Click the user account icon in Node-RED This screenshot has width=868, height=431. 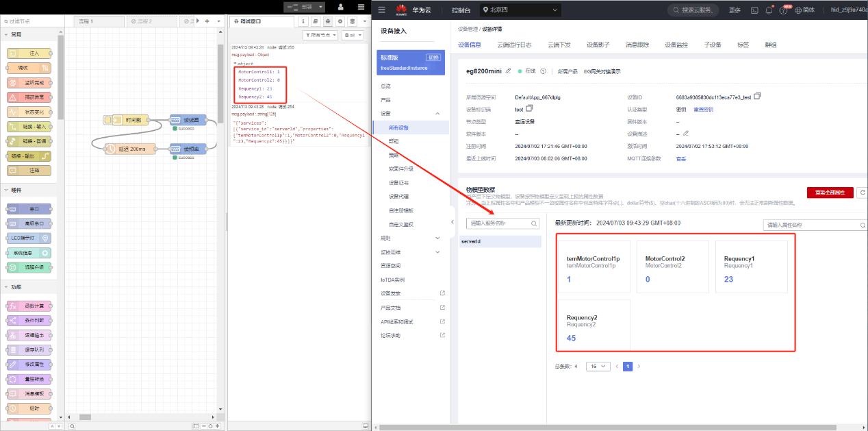[x=340, y=7]
